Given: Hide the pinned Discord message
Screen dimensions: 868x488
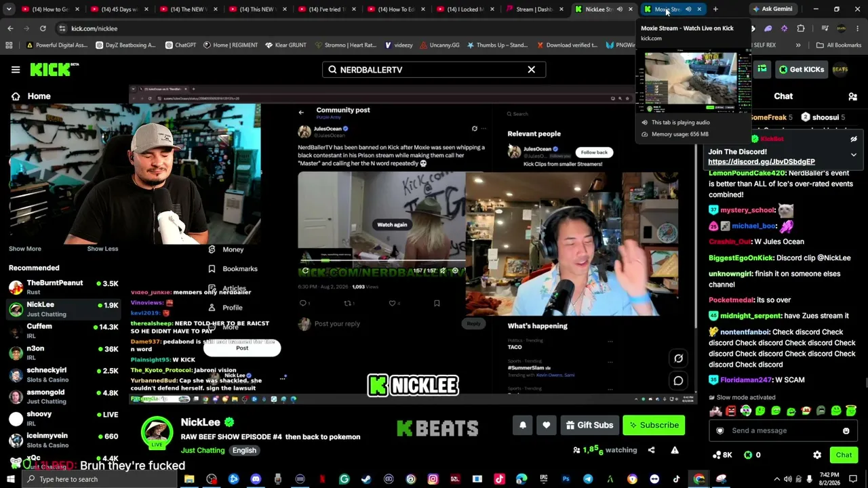Looking at the screenshot, I should coord(854,139).
